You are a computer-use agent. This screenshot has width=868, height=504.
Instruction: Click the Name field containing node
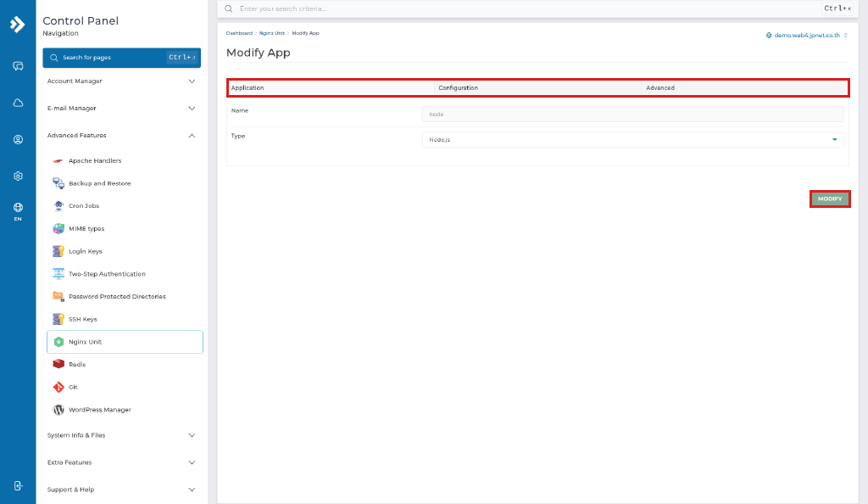[x=632, y=114]
